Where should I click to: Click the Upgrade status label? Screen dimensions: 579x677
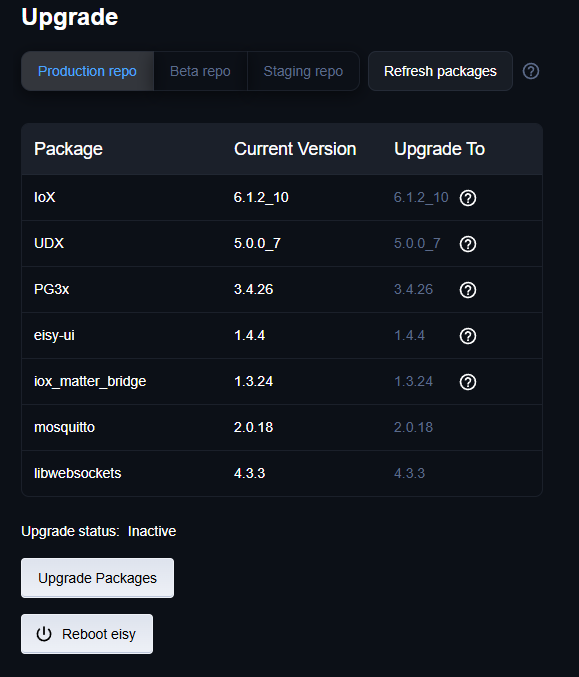tap(70, 531)
